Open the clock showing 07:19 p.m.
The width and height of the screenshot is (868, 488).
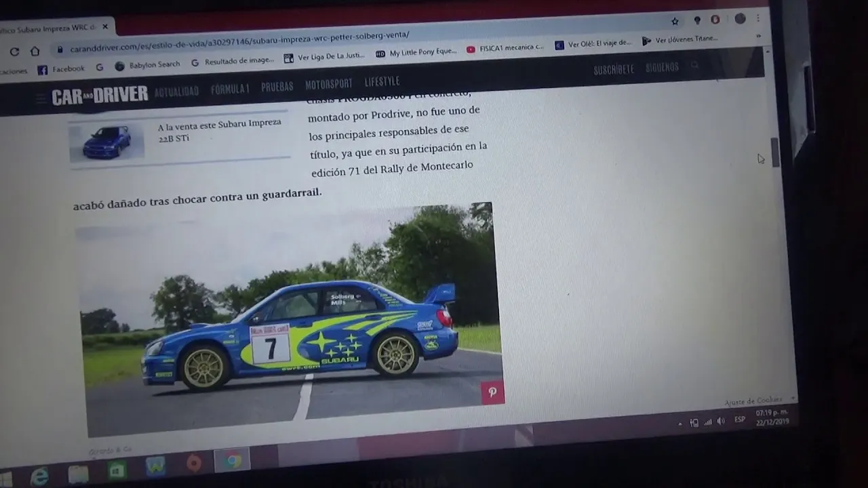click(x=772, y=416)
